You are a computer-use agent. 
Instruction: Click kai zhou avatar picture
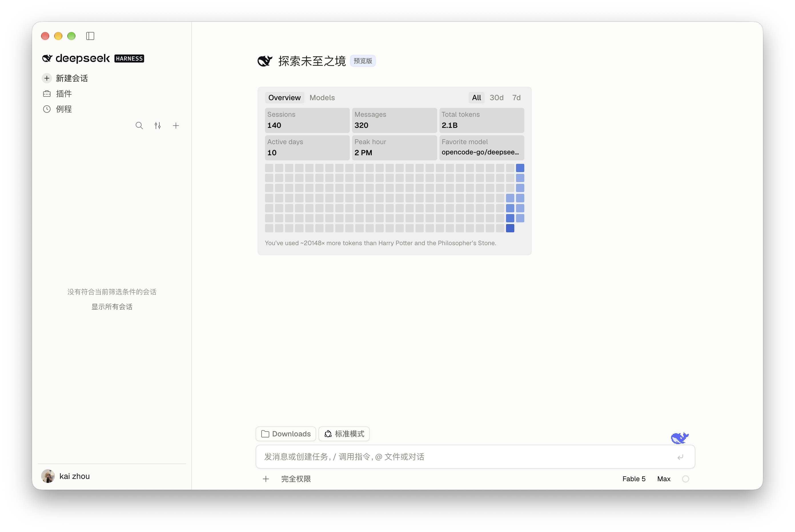(x=48, y=476)
